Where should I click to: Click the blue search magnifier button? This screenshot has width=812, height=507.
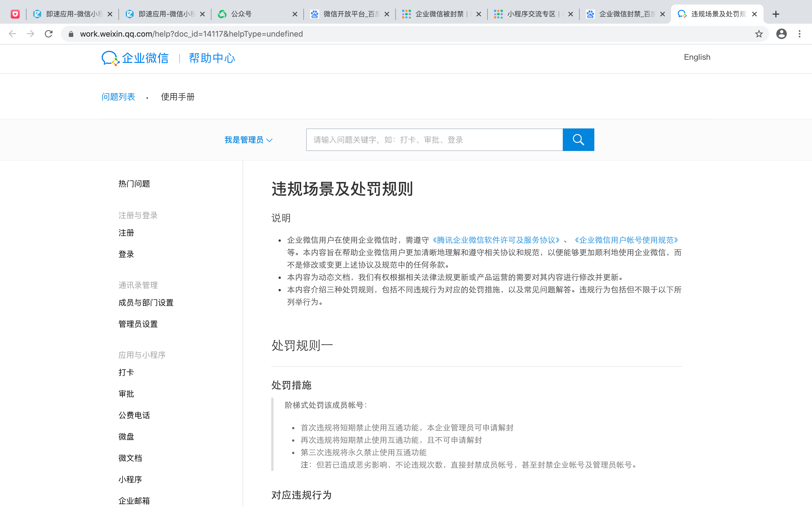click(x=578, y=139)
